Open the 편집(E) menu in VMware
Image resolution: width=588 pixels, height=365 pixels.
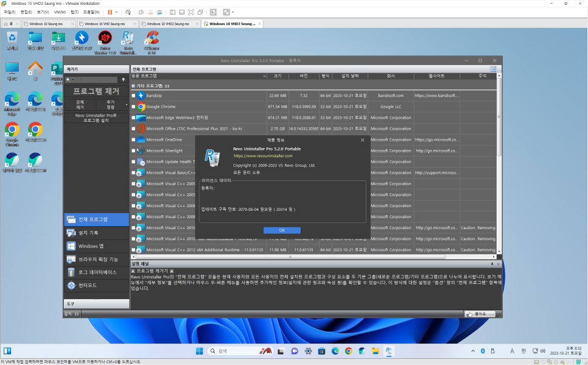point(26,12)
